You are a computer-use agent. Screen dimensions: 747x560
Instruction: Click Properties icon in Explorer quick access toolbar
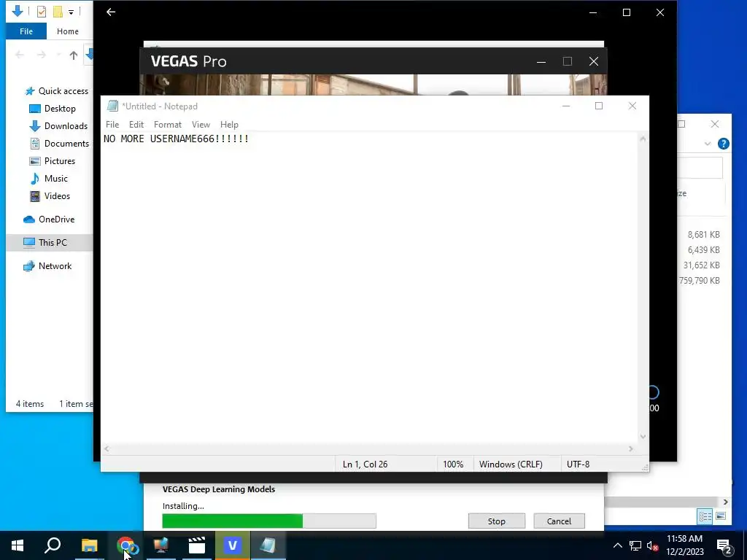(x=42, y=11)
